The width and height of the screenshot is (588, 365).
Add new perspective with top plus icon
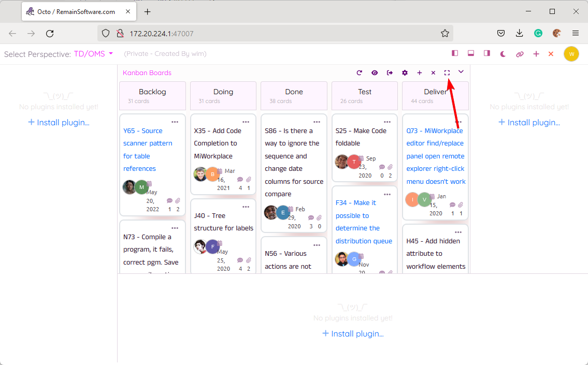pos(536,54)
